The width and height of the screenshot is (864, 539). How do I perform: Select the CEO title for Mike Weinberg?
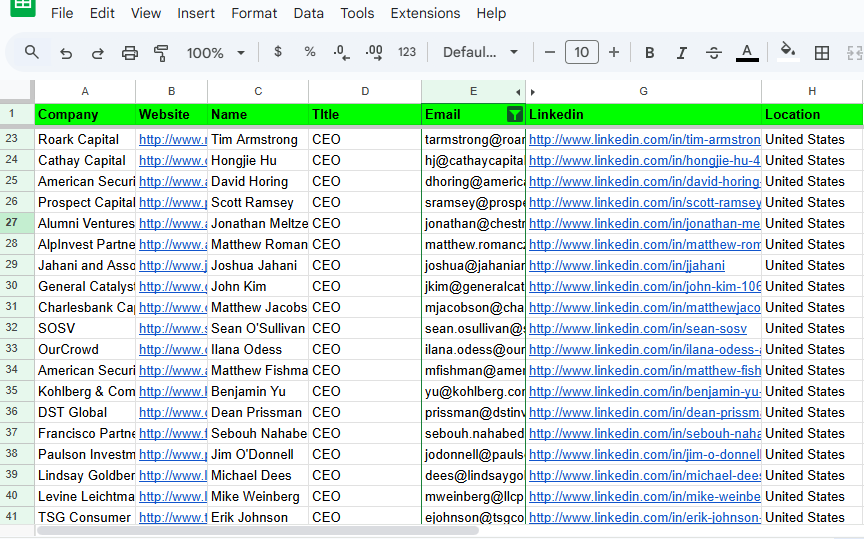coord(365,497)
